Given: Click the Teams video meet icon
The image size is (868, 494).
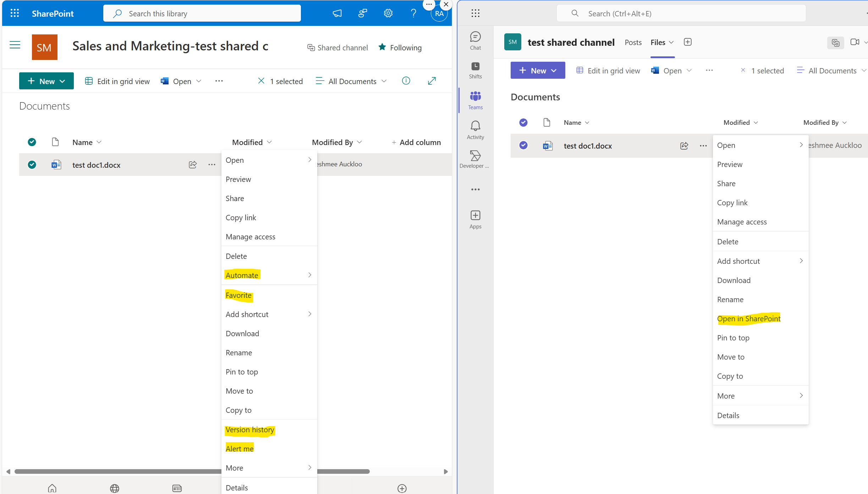Looking at the screenshot, I should click(855, 42).
